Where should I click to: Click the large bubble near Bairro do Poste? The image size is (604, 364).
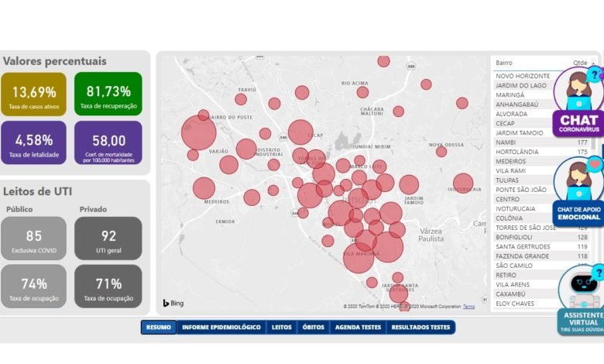(198, 132)
